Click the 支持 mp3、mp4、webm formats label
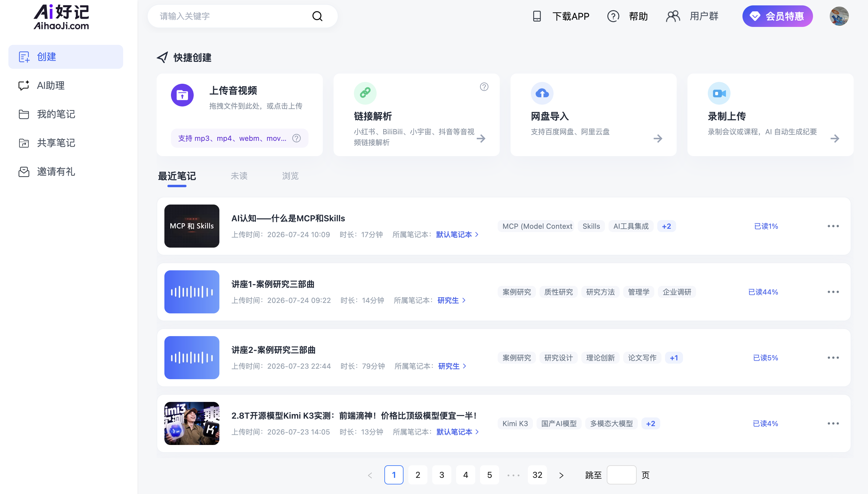This screenshot has height=494, width=868. point(232,138)
